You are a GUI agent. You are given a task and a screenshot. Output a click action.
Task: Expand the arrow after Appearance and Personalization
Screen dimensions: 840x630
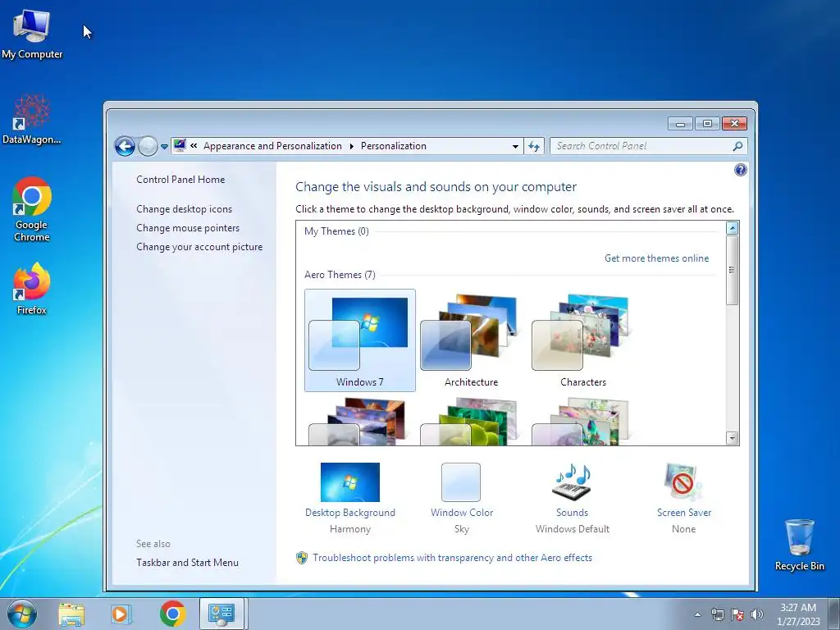[x=351, y=146]
